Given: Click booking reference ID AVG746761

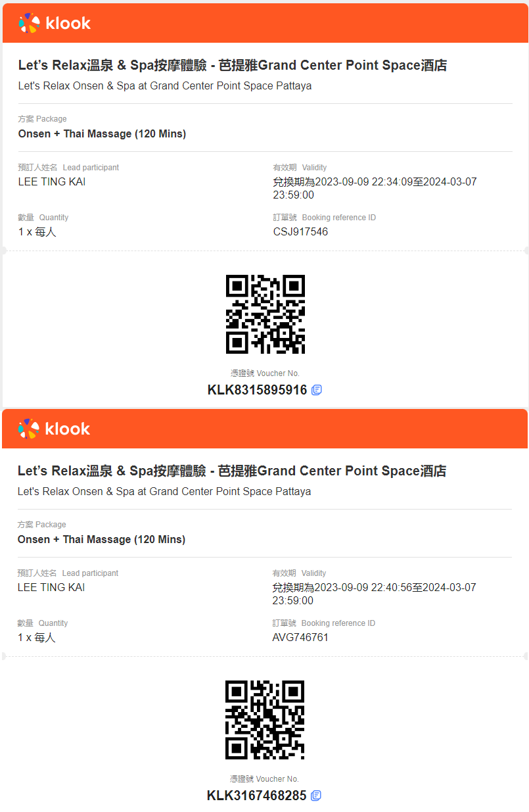Looking at the screenshot, I should tap(300, 637).
